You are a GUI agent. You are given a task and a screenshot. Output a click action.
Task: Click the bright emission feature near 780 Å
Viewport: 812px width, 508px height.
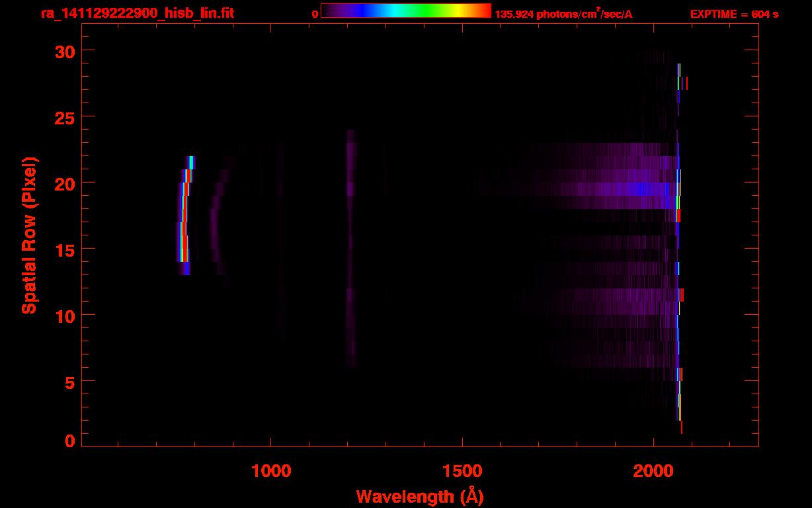184,216
